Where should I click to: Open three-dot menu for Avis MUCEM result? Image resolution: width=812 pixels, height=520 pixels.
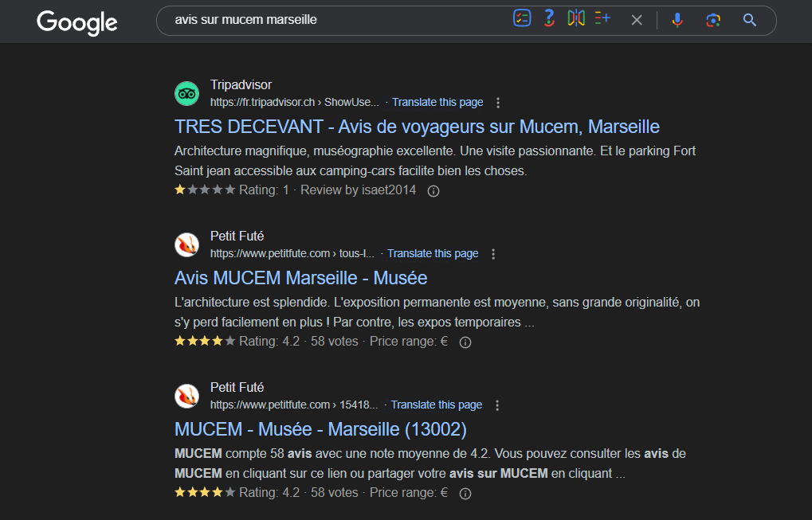[x=493, y=254]
